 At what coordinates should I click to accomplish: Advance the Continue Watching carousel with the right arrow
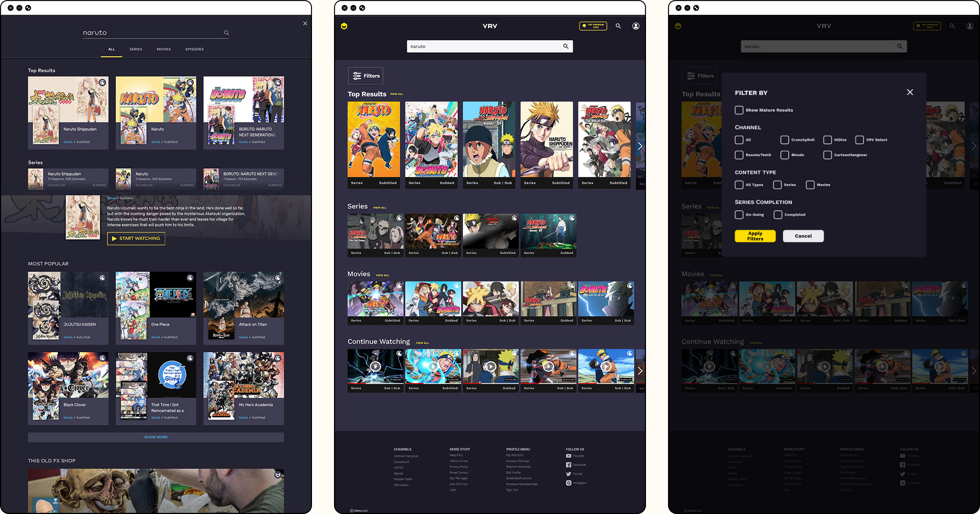tap(640, 371)
